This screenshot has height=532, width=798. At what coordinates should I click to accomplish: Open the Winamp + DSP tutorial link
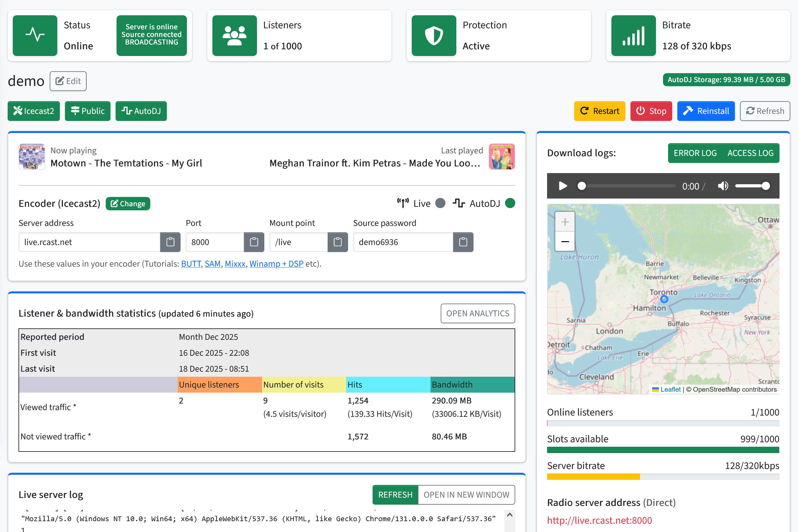coord(276,264)
